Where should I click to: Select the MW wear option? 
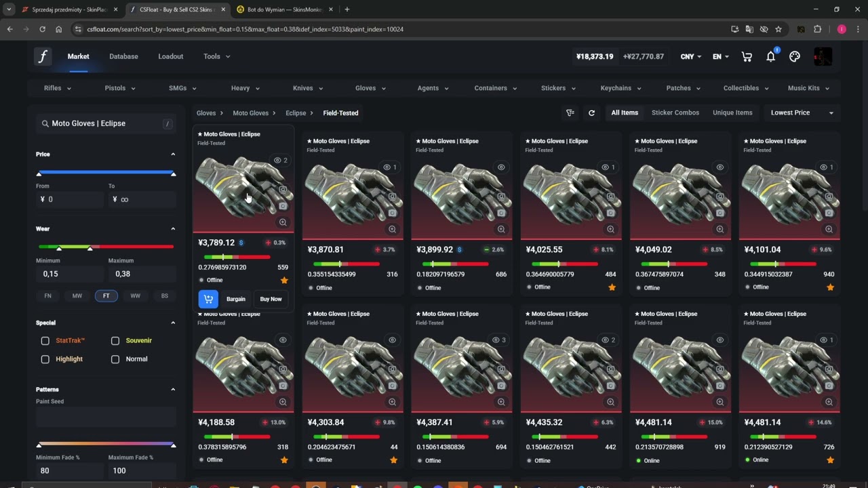click(x=77, y=296)
